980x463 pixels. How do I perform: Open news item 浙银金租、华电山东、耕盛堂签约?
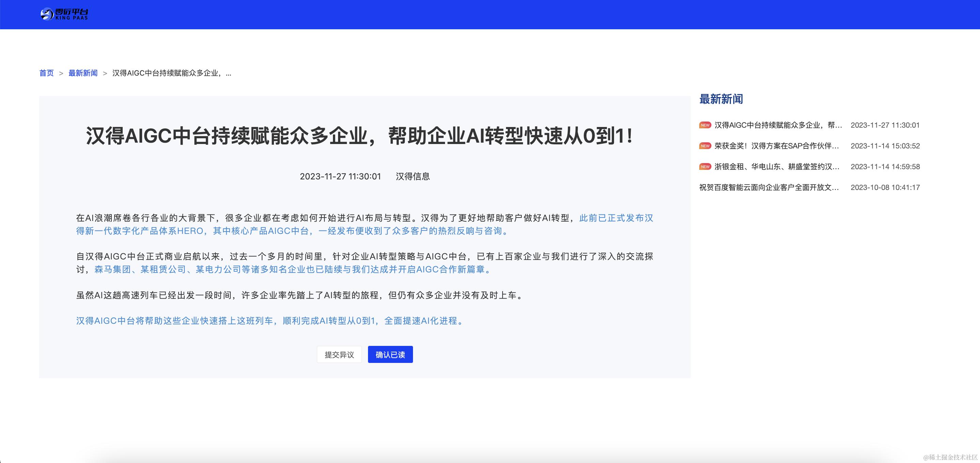pyautogui.click(x=777, y=167)
